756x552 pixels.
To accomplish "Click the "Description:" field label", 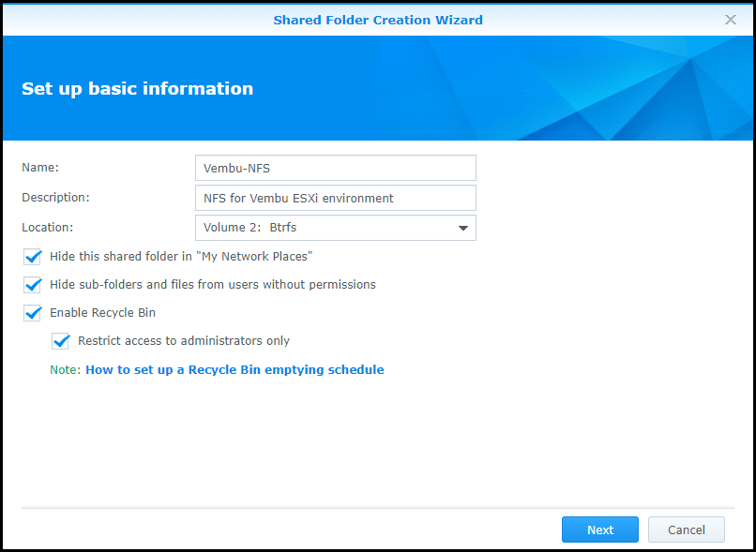I will pos(55,198).
